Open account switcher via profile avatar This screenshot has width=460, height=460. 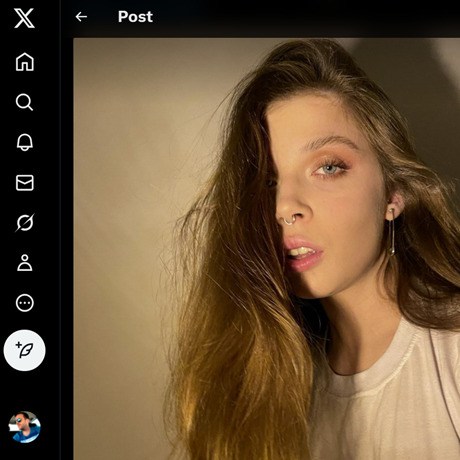(24, 427)
